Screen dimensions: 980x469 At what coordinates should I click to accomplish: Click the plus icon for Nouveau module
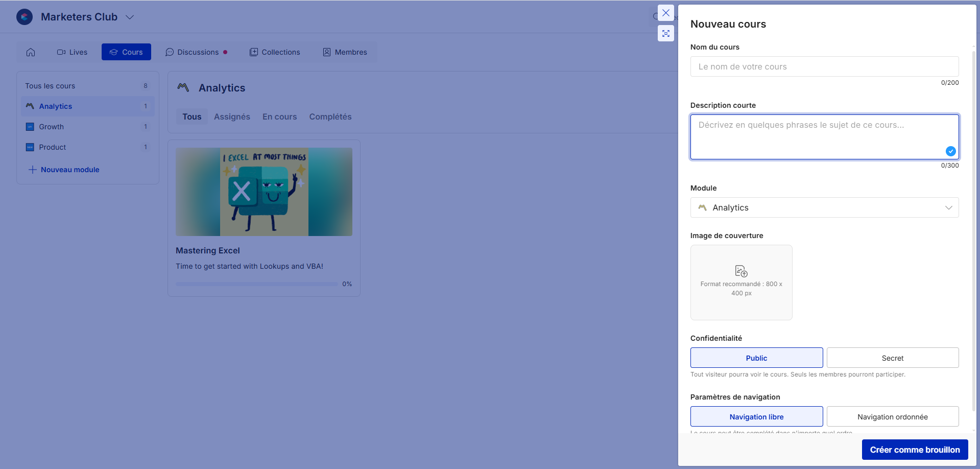[x=32, y=170]
